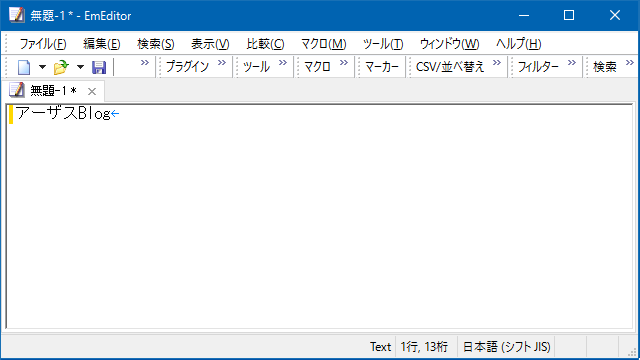Click the Open folder icon
Image resolution: width=640 pixels, height=360 pixels.
coord(61,67)
